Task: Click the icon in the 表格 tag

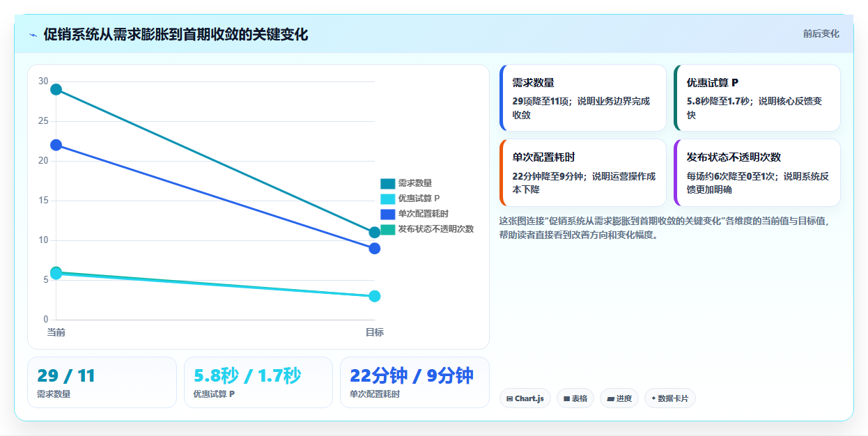Action: (567, 399)
